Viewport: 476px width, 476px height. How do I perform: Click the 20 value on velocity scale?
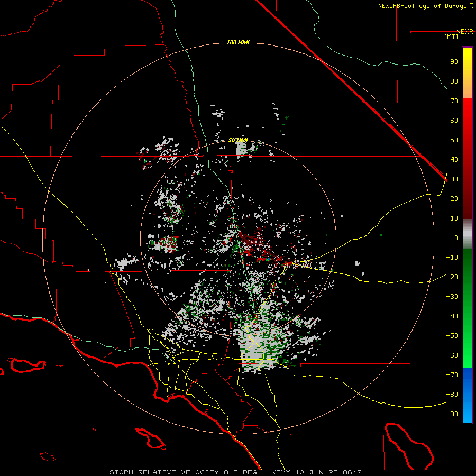click(x=454, y=198)
